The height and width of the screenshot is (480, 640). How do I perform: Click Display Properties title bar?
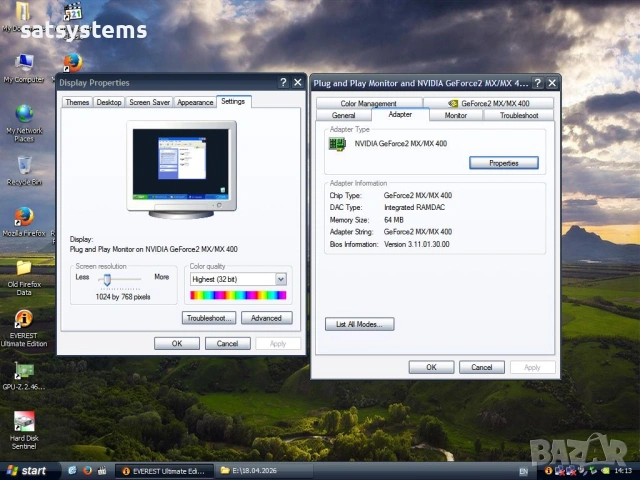(167, 82)
